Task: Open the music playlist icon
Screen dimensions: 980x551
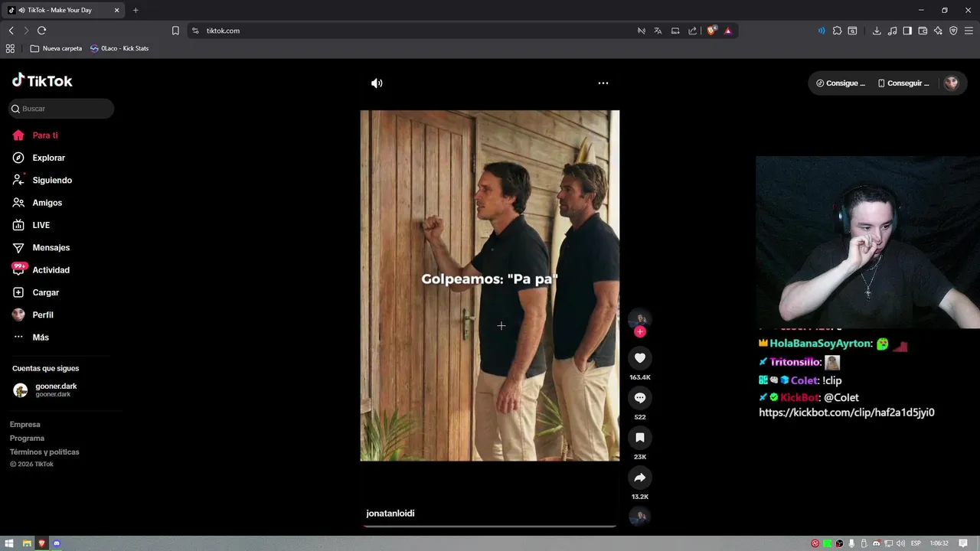Action: coord(892,31)
